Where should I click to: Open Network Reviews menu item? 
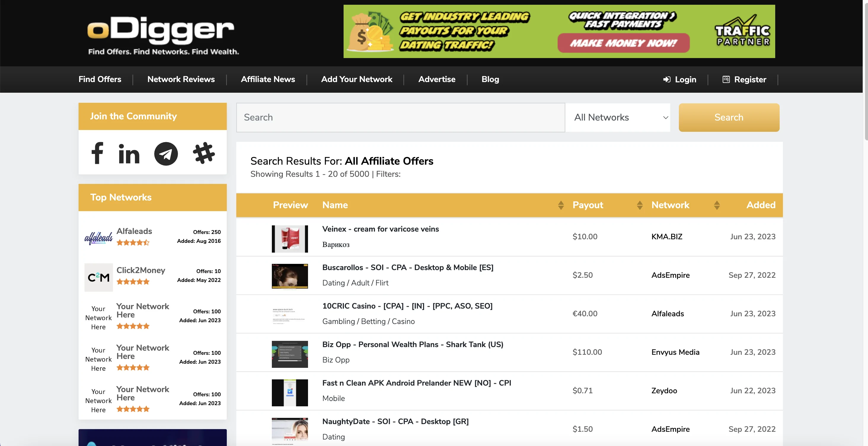pyautogui.click(x=181, y=79)
